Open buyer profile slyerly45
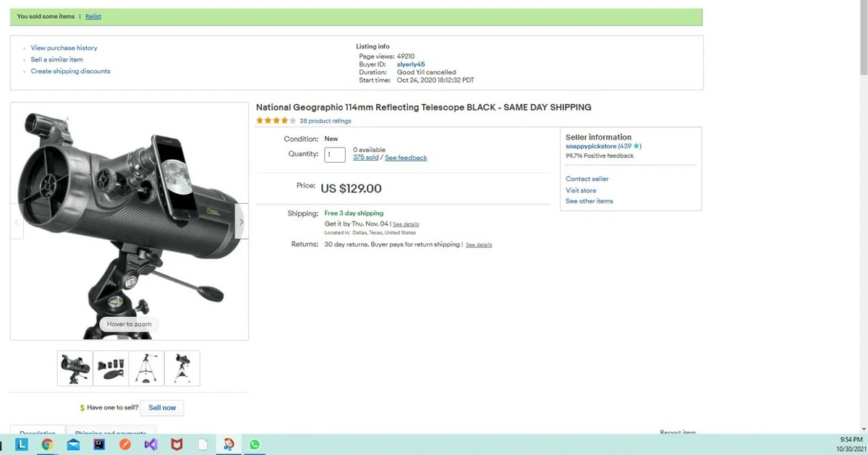The image size is (868, 455). point(411,64)
